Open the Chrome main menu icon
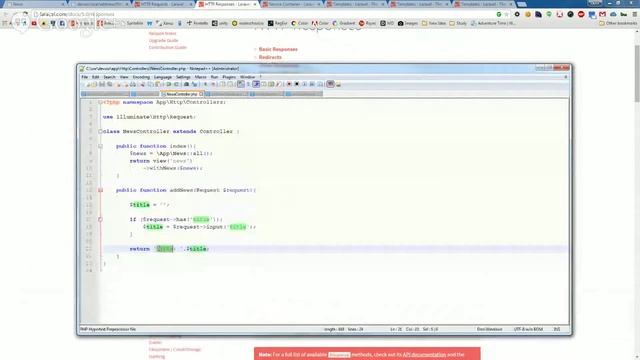This screenshot has width=640, height=360. 634,14
